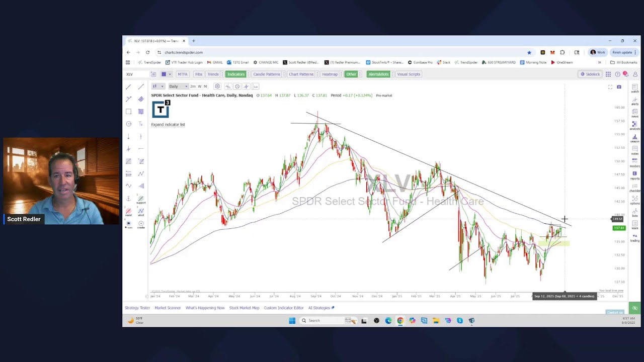This screenshot has width=644, height=362.
Task: Toggle fullscreen chart view
Action: pyautogui.click(x=610, y=87)
